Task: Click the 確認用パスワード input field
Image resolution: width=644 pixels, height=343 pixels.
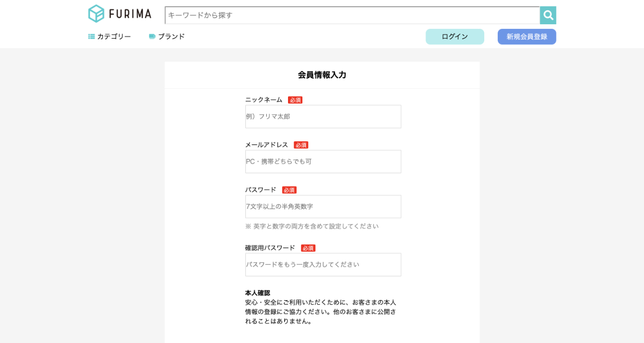Action: [x=323, y=265]
